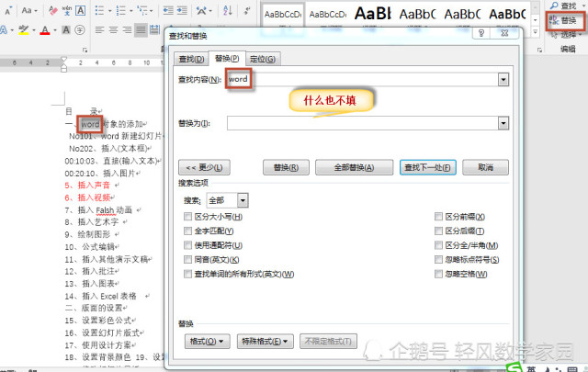Click the Decrease Indent icon
Viewport: 588px width, 372px height.
(x=168, y=10)
